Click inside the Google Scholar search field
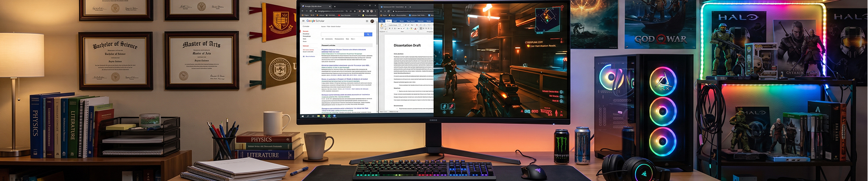868x181 pixels. 343,34
